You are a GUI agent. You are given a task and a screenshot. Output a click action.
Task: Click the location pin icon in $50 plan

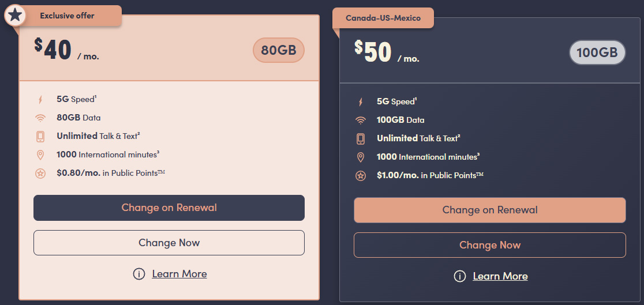pyautogui.click(x=361, y=157)
